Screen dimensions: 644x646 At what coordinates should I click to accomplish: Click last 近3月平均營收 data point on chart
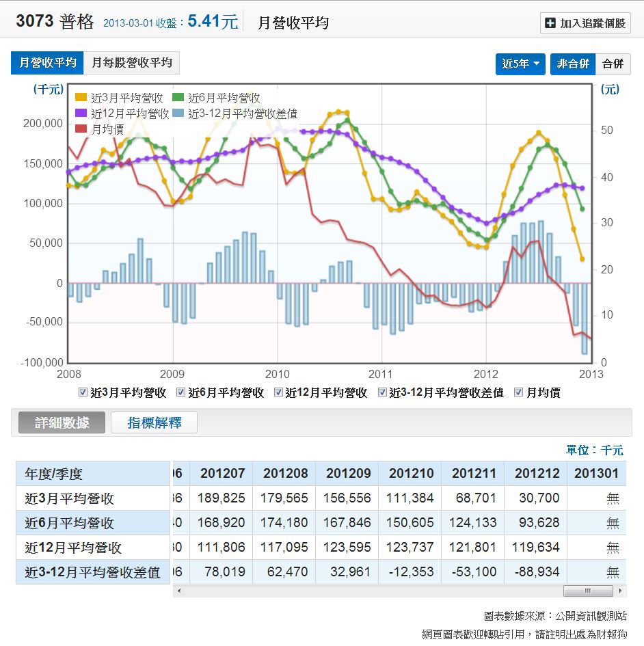click(x=582, y=259)
